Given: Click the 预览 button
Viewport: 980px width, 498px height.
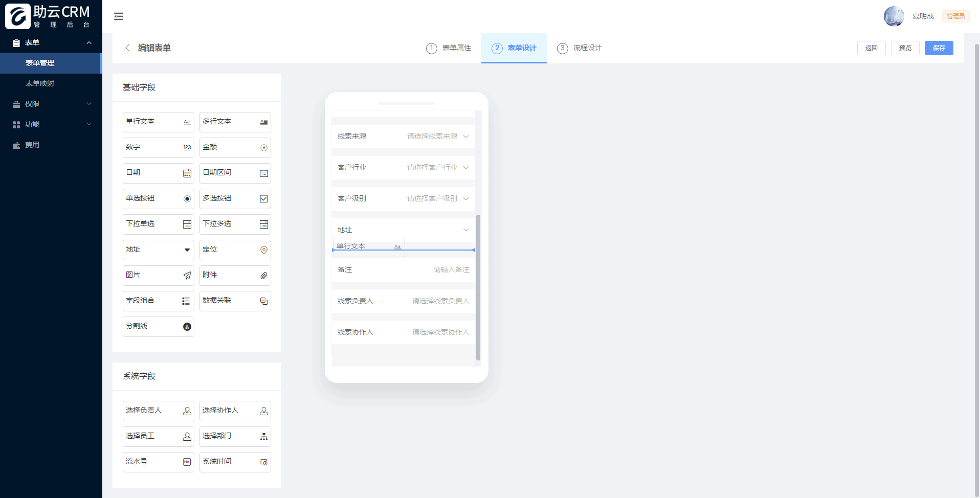Looking at the screenshot, I should (905, 48).
